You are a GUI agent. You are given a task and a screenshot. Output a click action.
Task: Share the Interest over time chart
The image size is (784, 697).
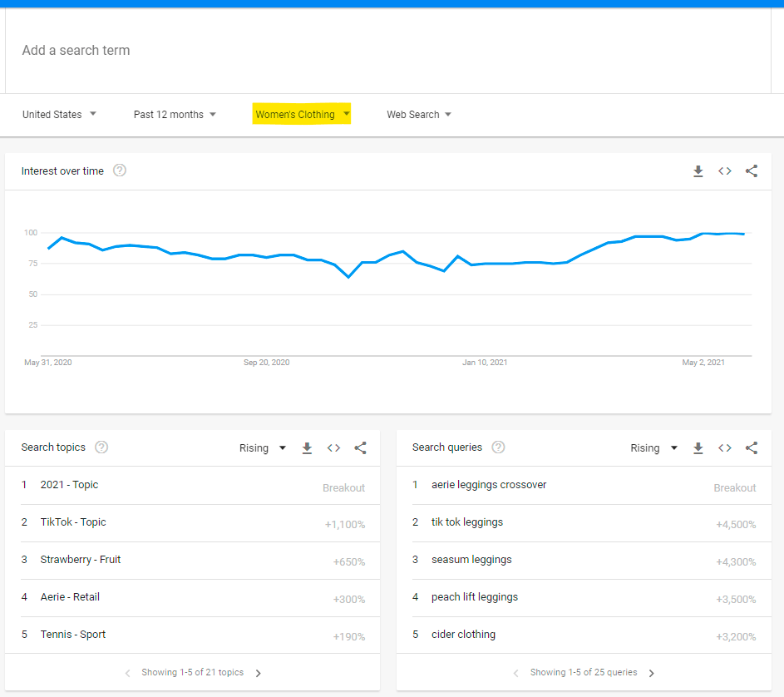(x=752, y=171)
